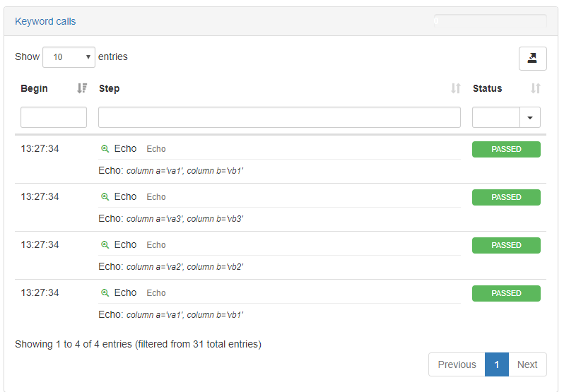This screenshot has height=392, width=564.
Task: Click the first PASSED status badge
Action: click(506, 149)
